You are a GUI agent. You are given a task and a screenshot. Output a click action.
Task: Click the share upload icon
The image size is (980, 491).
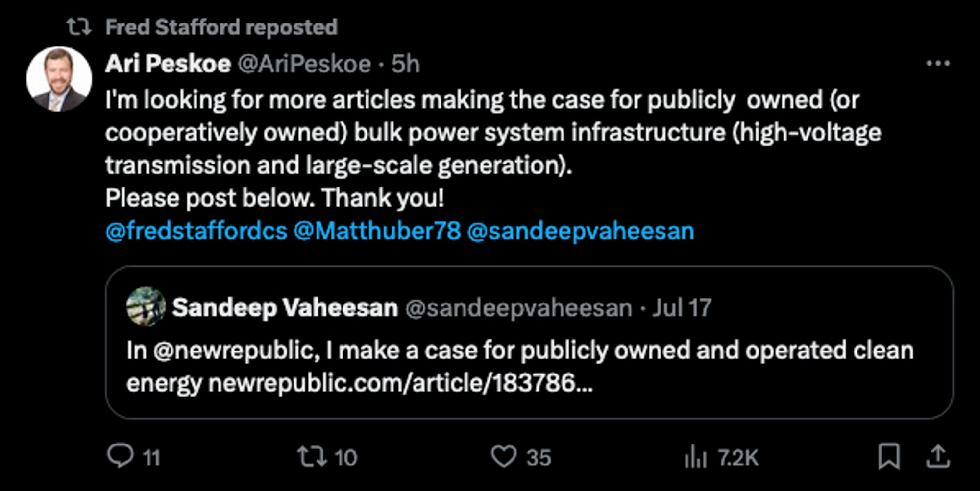click(938, 456)
